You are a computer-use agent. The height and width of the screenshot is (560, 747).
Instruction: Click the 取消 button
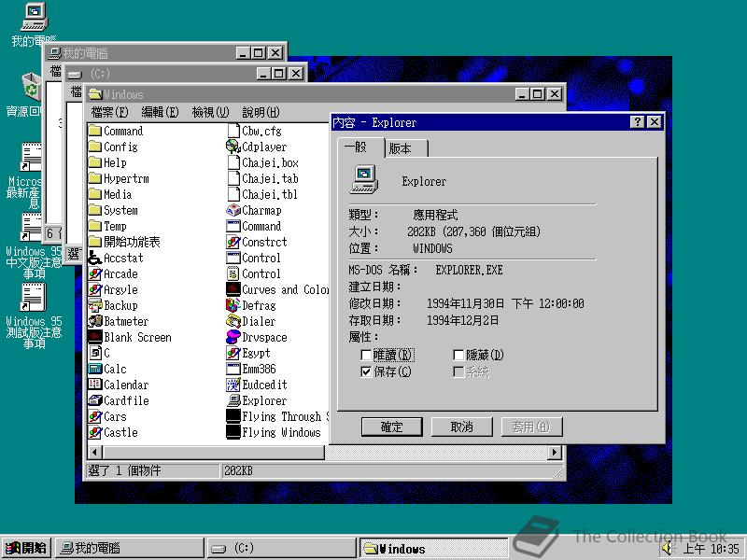461,427
